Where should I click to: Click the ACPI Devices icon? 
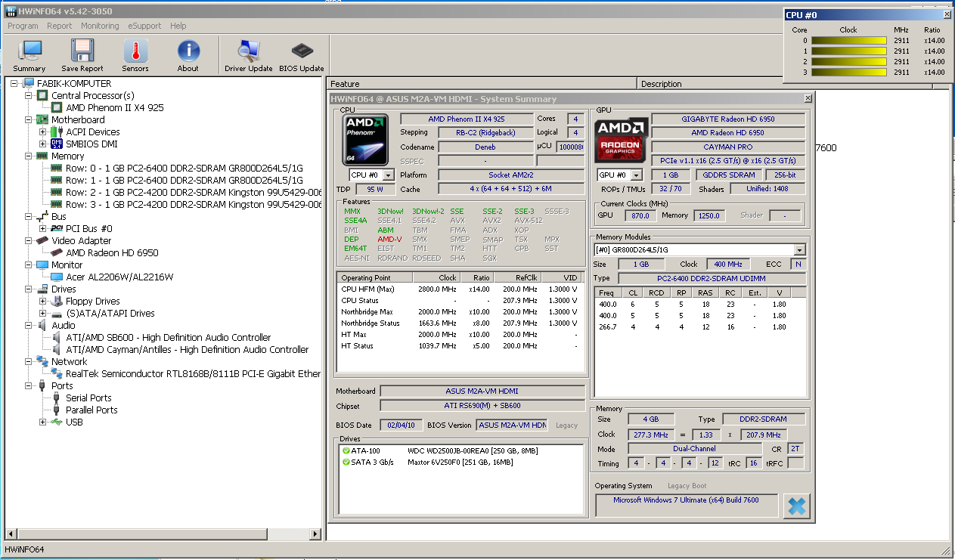click(x=57, y=131)
